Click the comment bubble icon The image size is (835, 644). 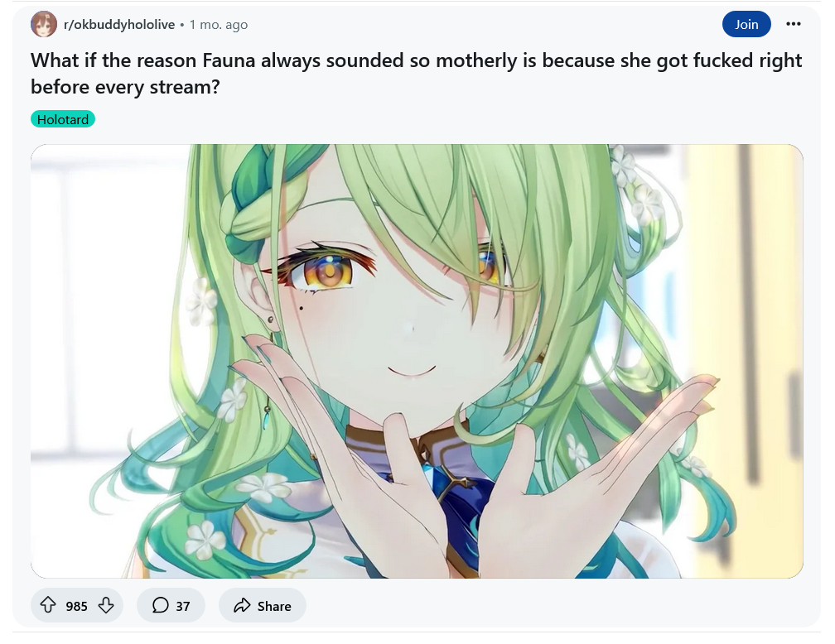[161, 605]
